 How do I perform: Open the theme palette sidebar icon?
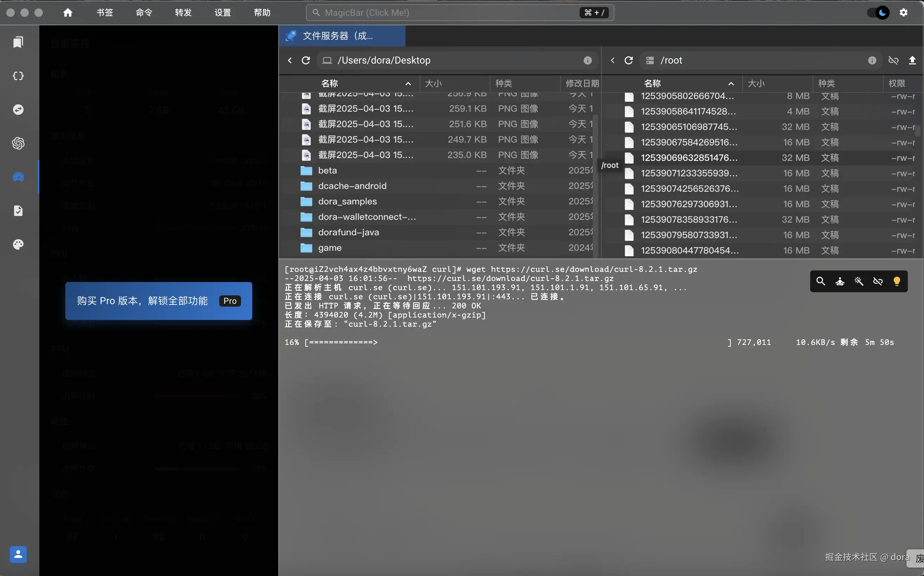18,244
